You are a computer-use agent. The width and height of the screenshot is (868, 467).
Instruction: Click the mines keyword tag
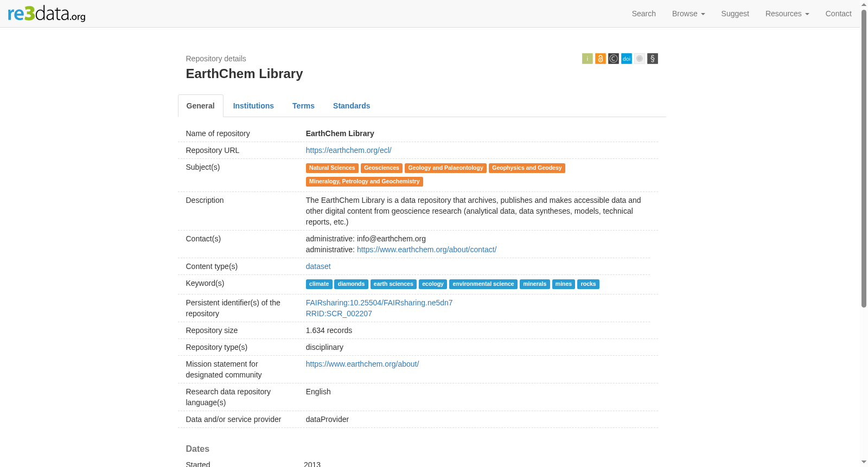pos(564,284)
